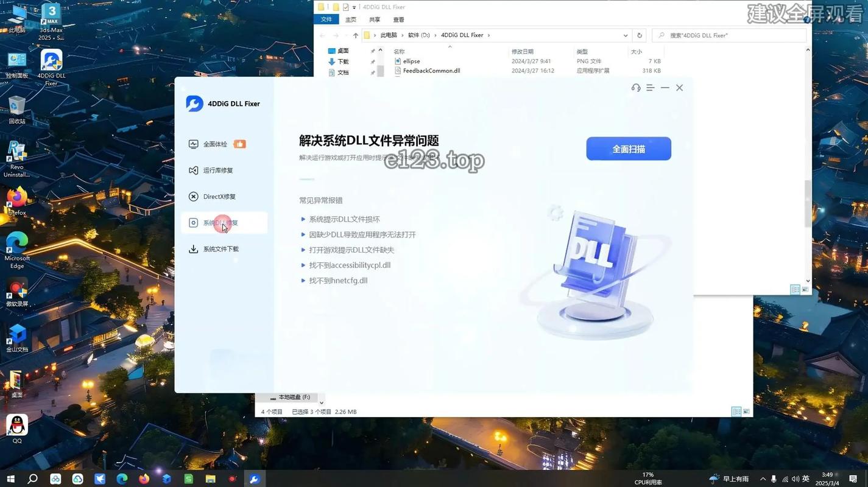Open 回收站 desktop icon

pyautogui.click(x=17, y=110)
